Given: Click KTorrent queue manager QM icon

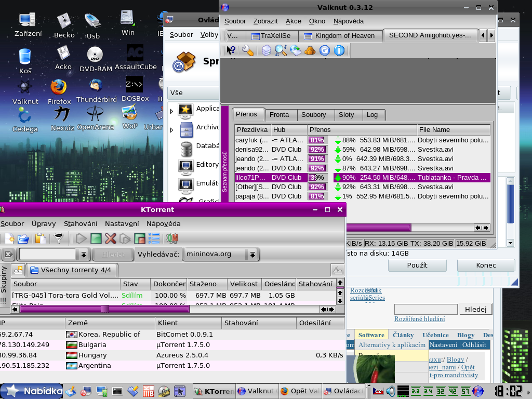Looking at the screenshot, I should click(172, 238).
